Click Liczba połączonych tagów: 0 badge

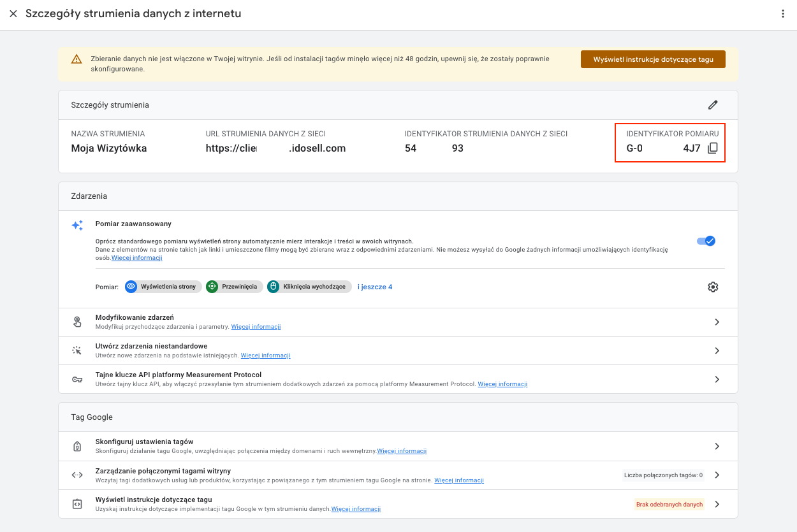point(663,475)
